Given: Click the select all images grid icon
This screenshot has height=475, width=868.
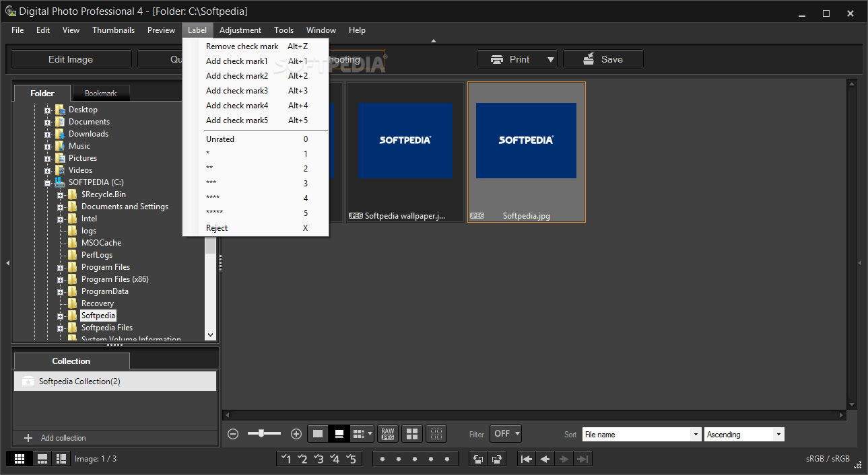Looking at the screenshot, I should pyautogui.click(x=411, y=434).
